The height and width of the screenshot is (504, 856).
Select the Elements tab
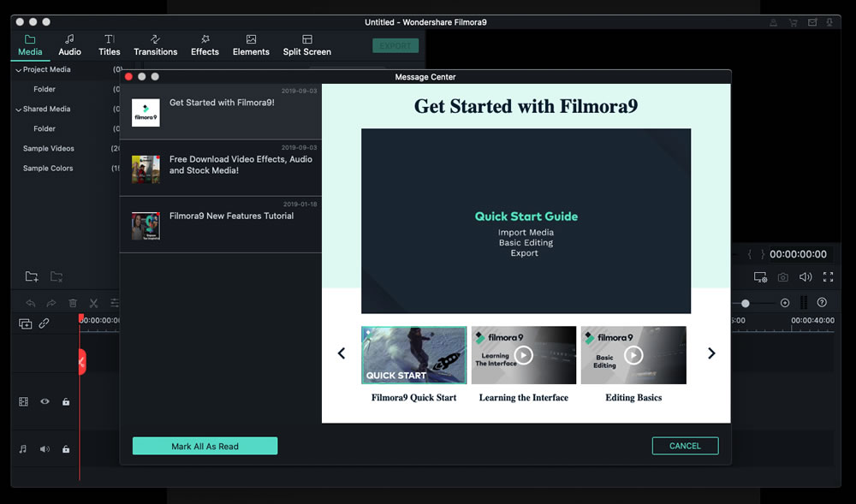coord(251,45)
